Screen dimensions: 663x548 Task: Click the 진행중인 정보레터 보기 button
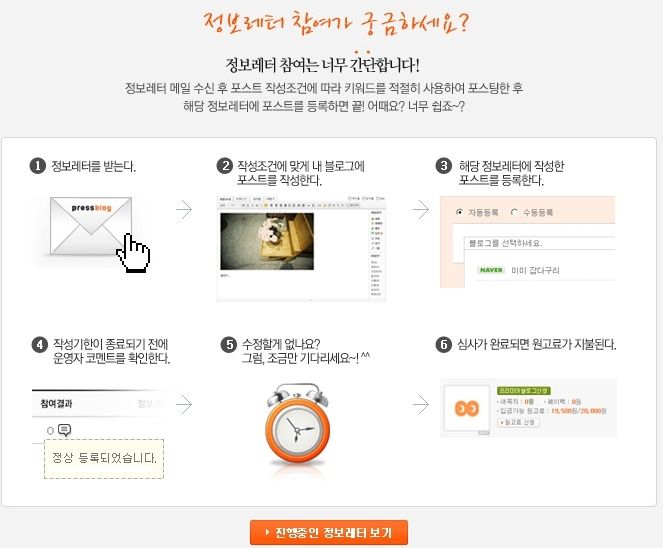329,532
